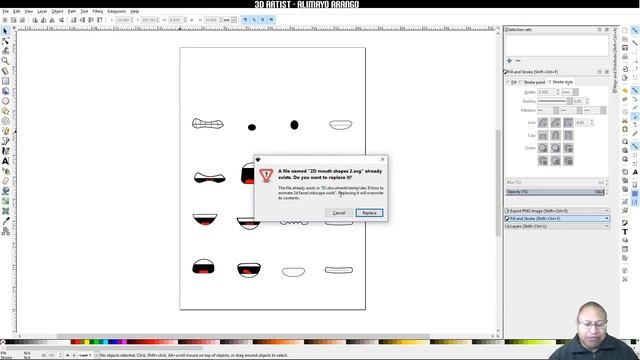
Task: Toggle the first Cap style button
Action: coord(543,135)
